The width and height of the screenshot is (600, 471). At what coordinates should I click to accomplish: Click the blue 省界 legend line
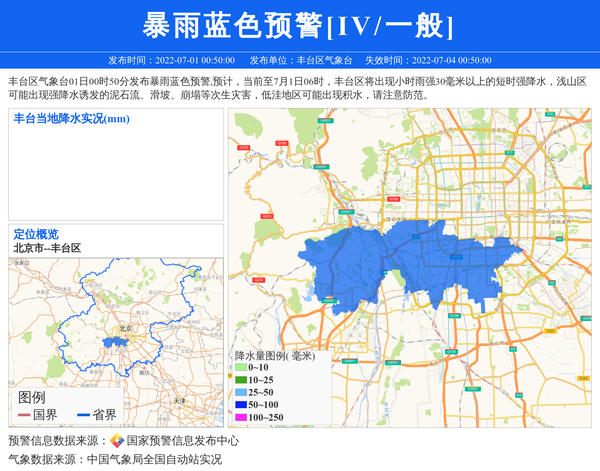(83, 415)
